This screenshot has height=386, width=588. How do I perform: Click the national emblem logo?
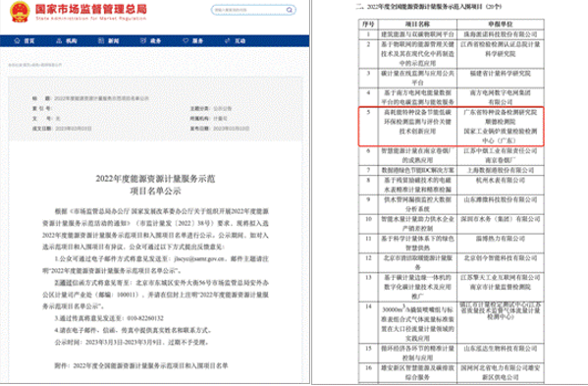20,12
